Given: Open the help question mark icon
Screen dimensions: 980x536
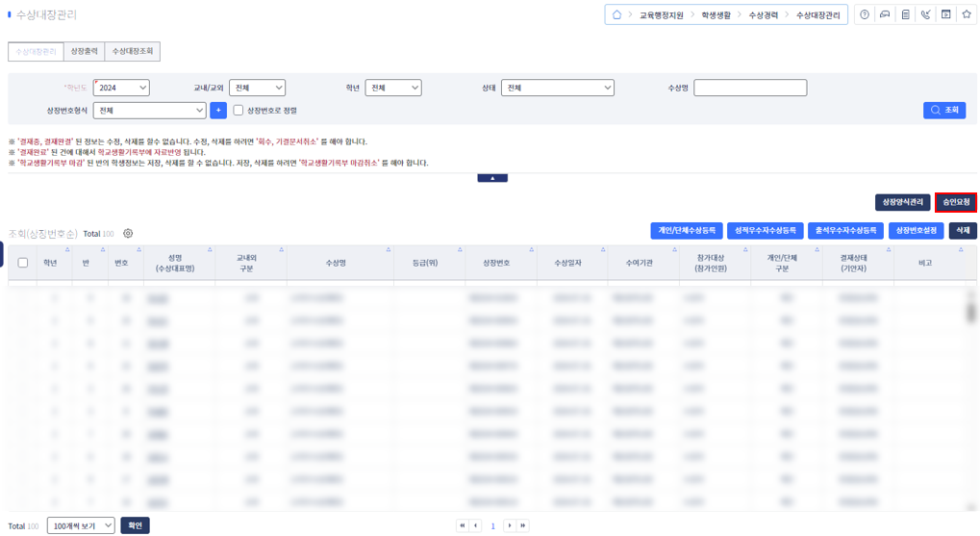Looking at the screenshot, I should pyautogui.click(x=865, y=14).
